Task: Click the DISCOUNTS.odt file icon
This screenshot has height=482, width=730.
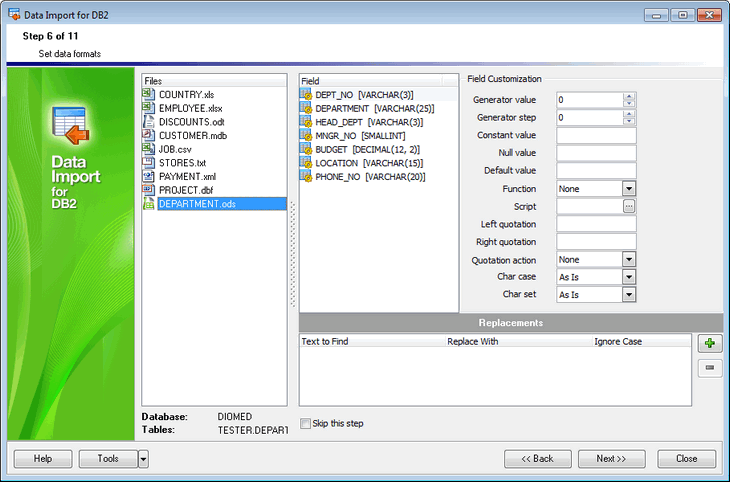Action: point(149,122)
